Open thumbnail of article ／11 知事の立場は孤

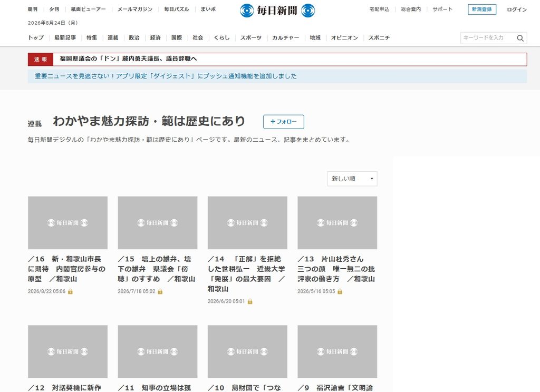coord(157,351)
